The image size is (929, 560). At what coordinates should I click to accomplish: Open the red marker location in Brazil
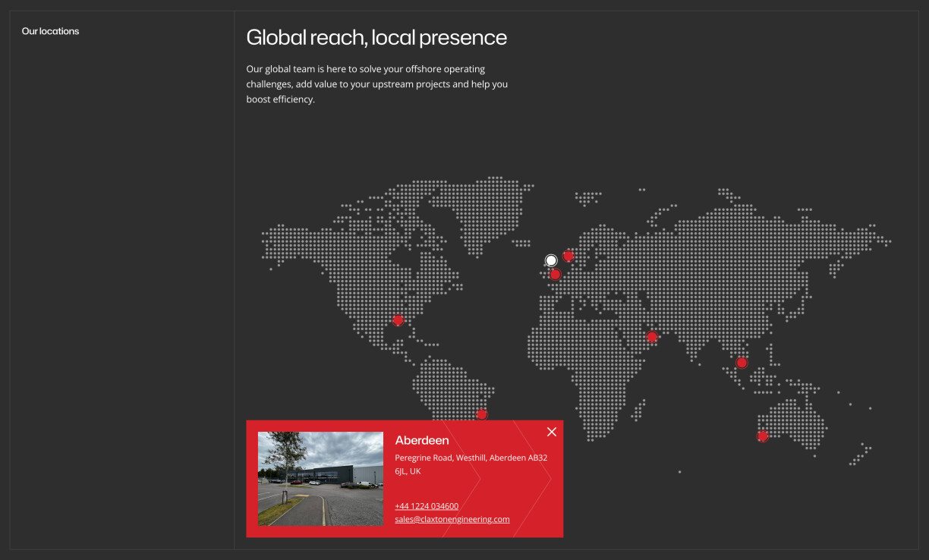click(x=481, y=414)
